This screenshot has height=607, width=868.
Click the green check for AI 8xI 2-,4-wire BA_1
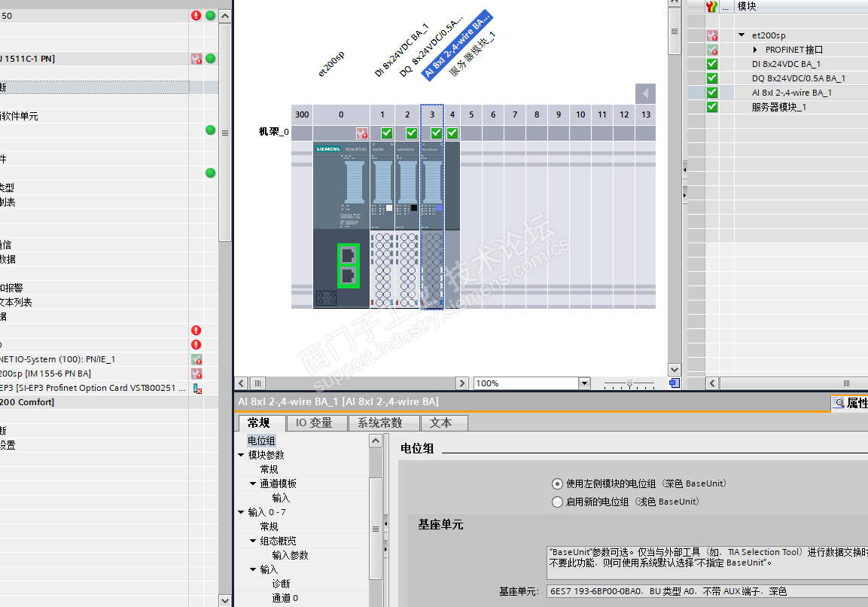tap(712, 93)
